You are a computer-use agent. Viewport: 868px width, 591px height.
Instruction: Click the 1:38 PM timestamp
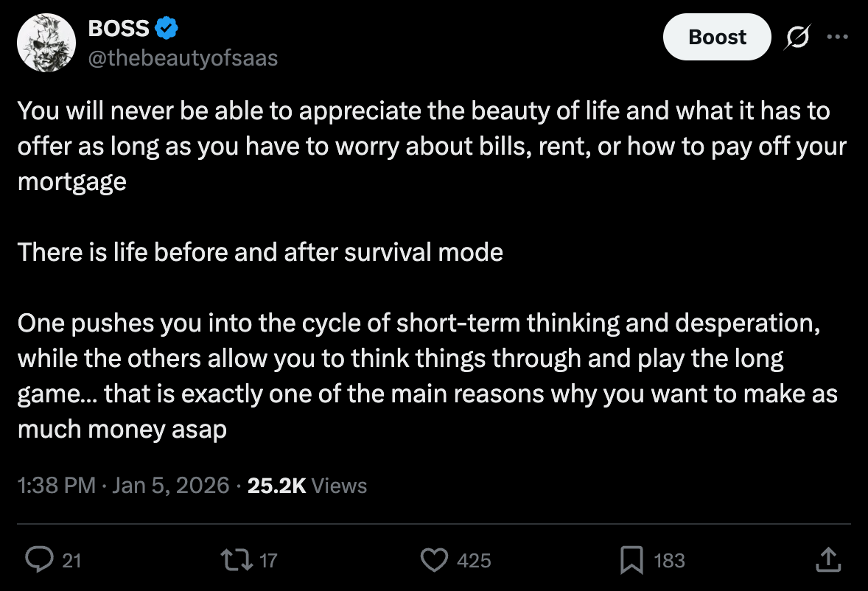57,486
